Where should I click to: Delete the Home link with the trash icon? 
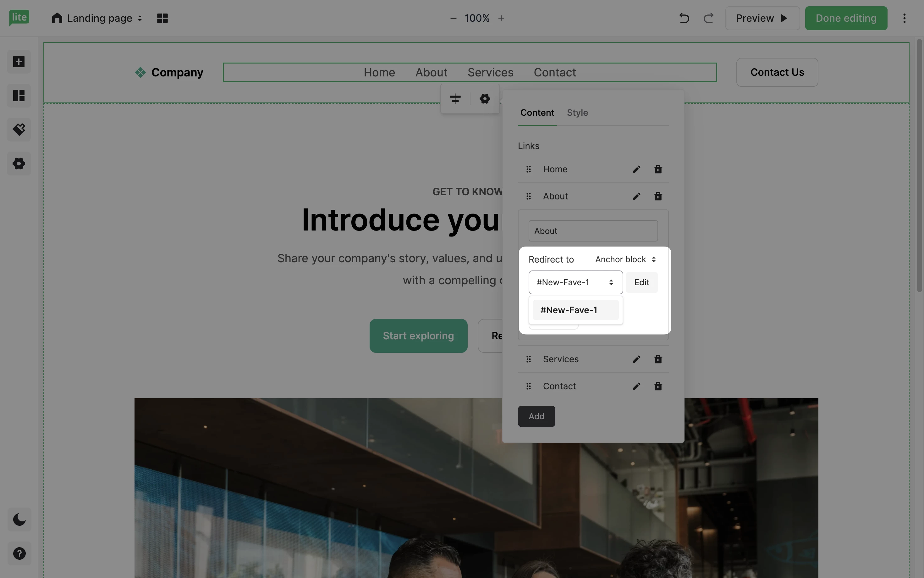click(x=658, y=169)
